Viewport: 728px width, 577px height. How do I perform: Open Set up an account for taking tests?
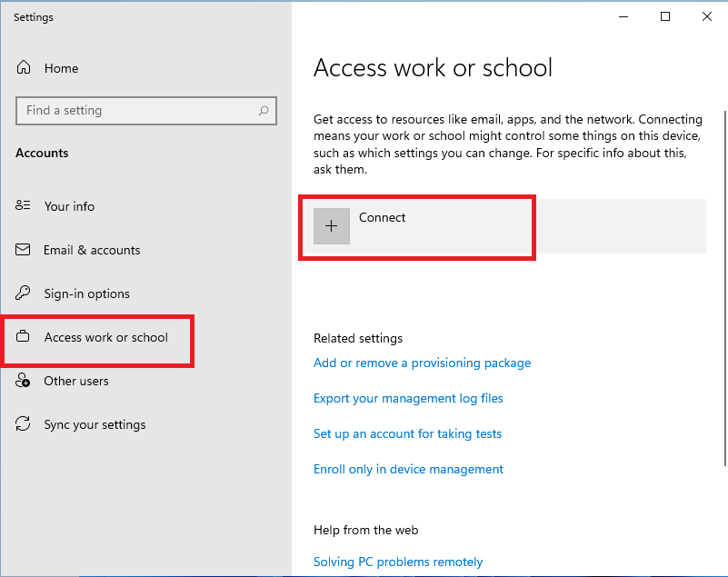tap(407, 433)
